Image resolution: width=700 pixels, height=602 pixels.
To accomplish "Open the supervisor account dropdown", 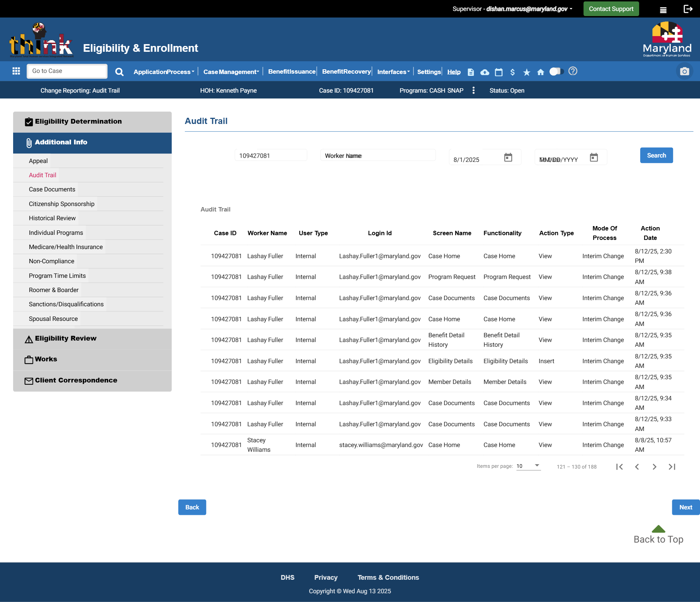I will point(512,9).
